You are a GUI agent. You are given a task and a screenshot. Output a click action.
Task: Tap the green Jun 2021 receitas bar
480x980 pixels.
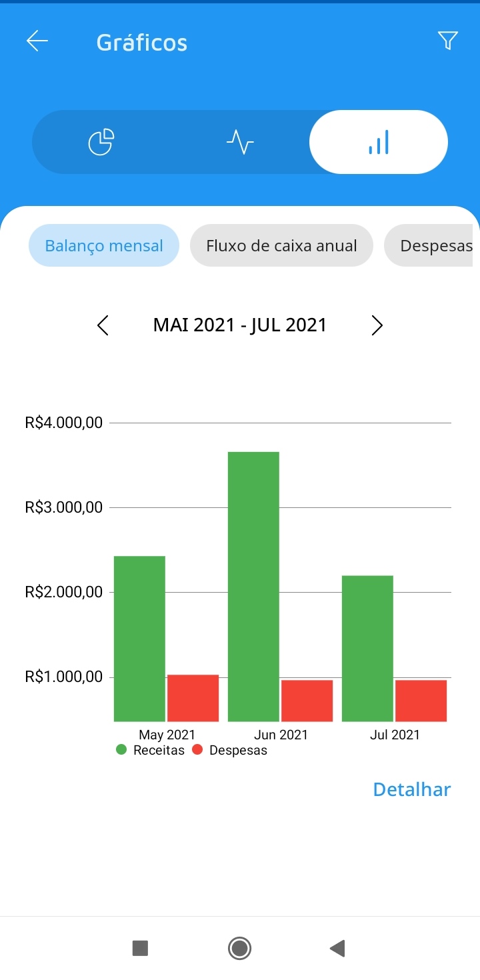(x=253, y=587)
